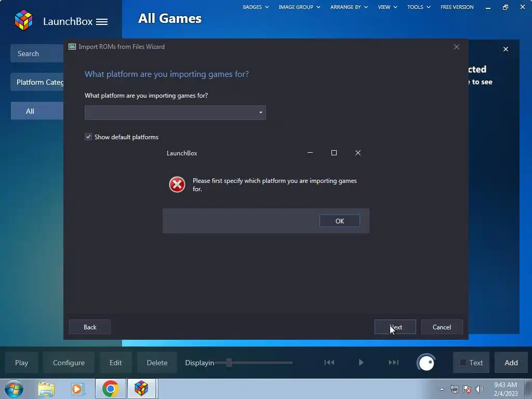Maximize the LaunchBox error message box

(334, 153)
